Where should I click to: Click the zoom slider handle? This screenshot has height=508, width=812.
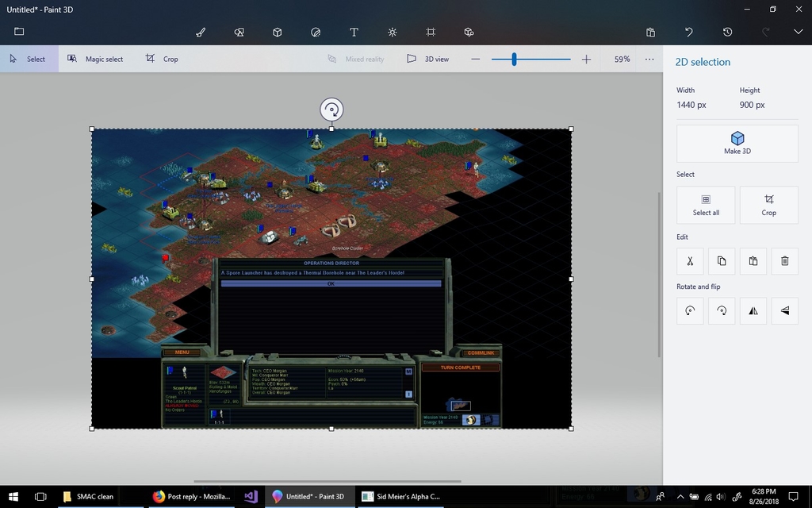514,59
